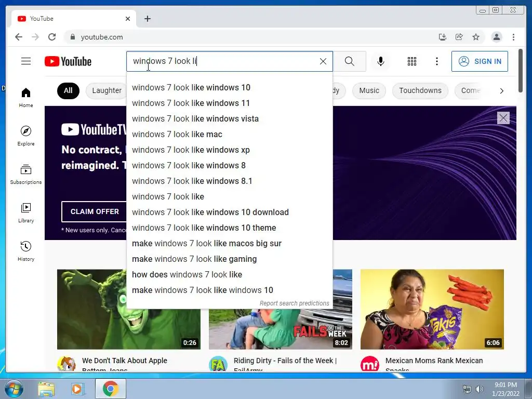The image size is (532, 399).
Task: Choose suggestion windows 7 look like windows vista
Action: [229, 119]
